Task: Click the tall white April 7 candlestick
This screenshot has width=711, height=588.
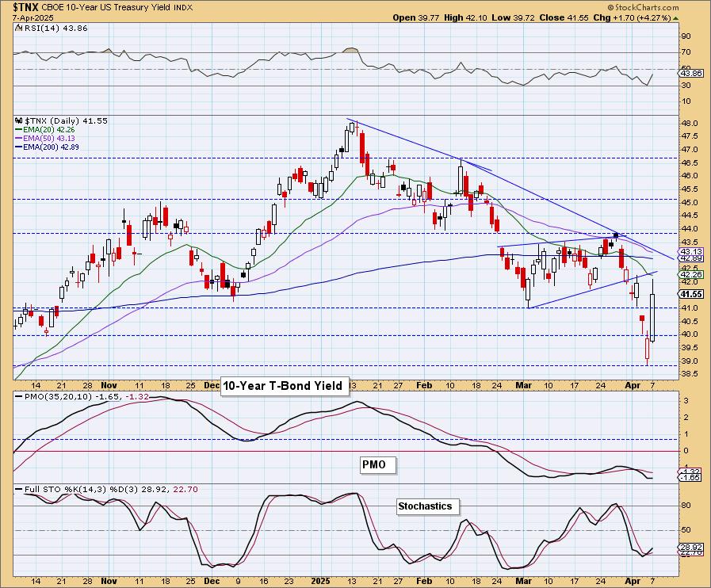Action: point(652,317)
